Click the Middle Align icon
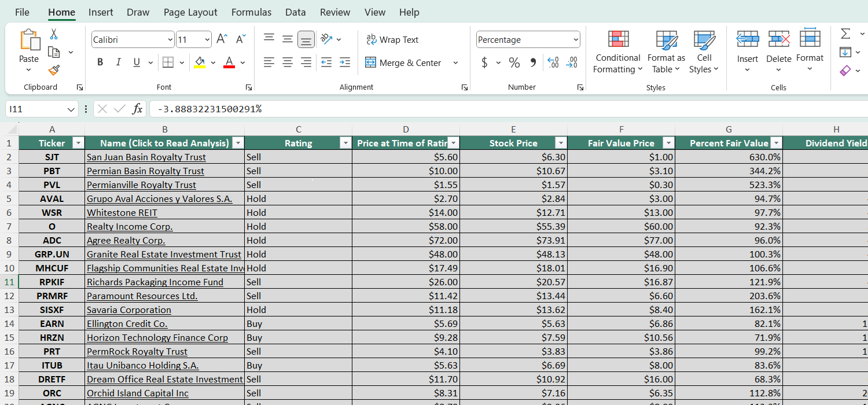The image size is (868, 405). click(x=288, y=39)
